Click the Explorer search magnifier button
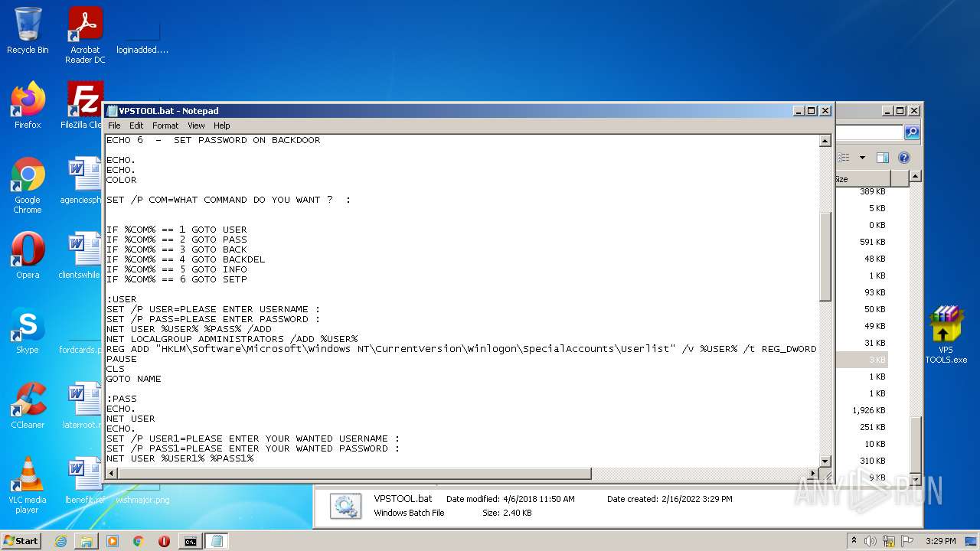Viewport: 980px width, 551px height. click(911, 132)
